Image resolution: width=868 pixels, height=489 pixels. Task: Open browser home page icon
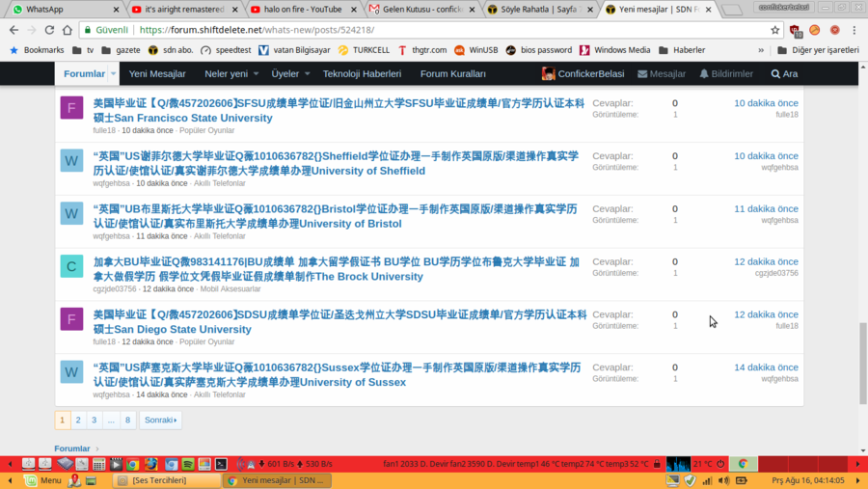click(67, 30)
